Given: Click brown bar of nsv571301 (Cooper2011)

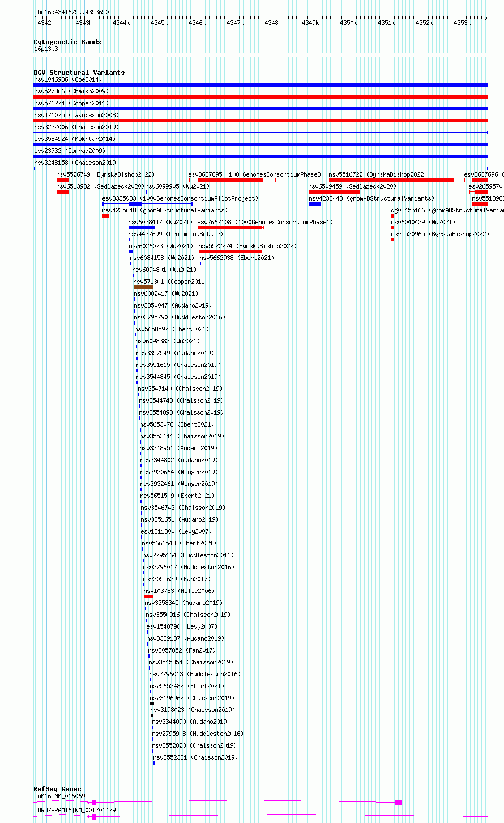Looking at the screenshot, I should [x=143, y=287].
